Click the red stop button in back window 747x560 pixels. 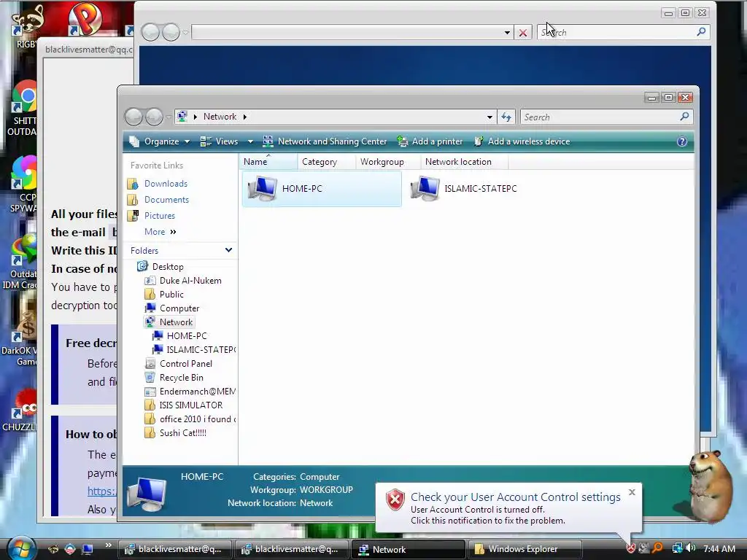point(522,32)
